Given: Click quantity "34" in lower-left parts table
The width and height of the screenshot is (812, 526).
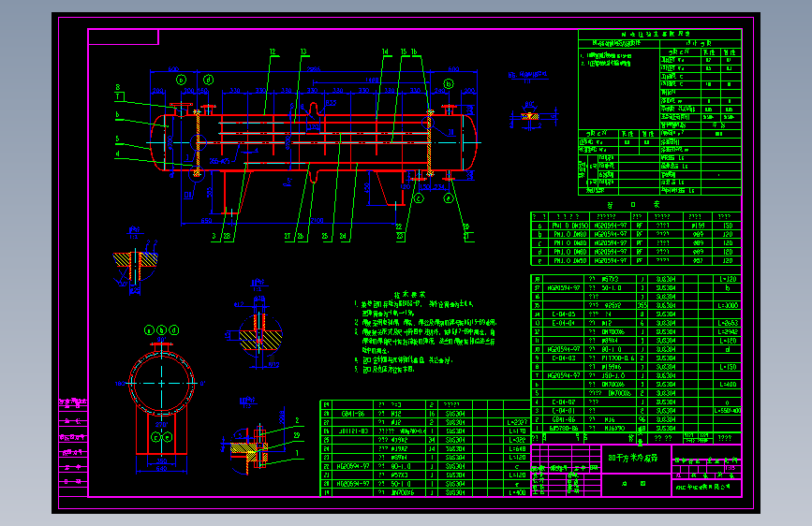Looking at the screenshot, I should coord(432,440).
